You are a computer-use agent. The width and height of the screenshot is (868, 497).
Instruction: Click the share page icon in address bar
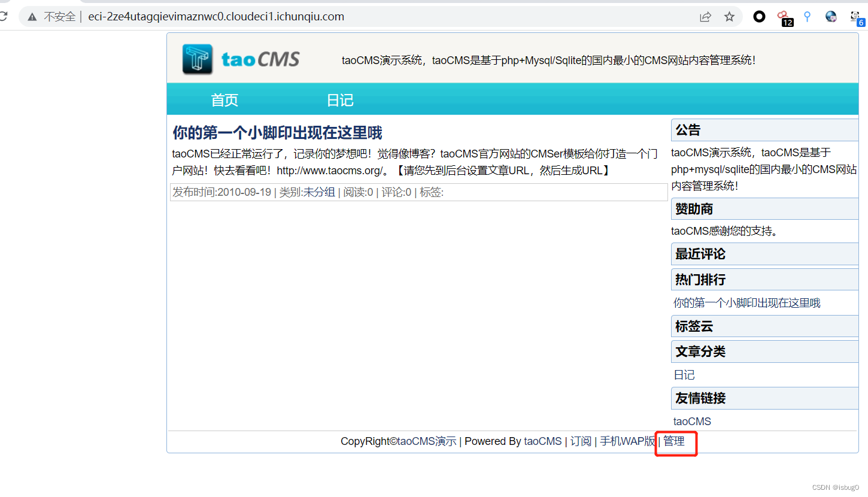pyautogui.click(x=706, y=17)
